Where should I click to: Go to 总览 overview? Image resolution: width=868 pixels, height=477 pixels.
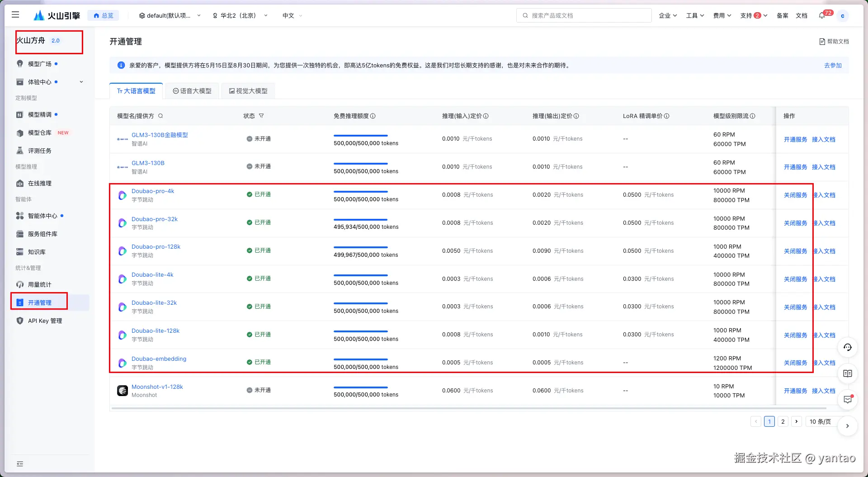click(x=104, y=15)
